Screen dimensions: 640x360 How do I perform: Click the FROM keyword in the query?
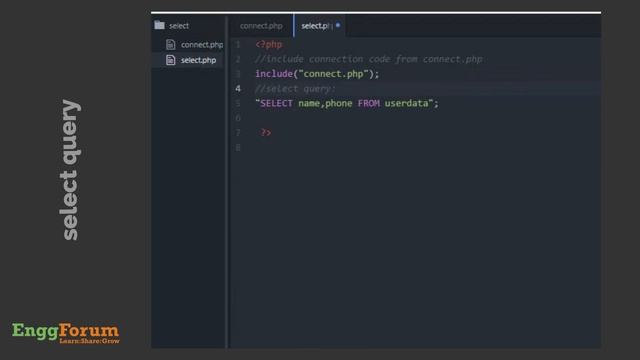369,103
